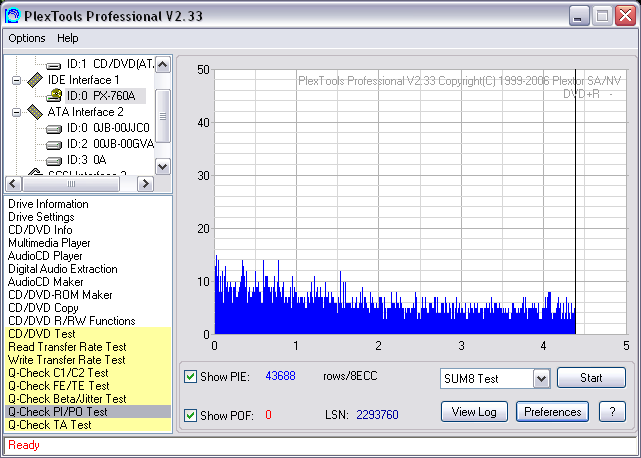
Task: Select the ID:1 CD/DVD(AT. entry
Action: 110,64
